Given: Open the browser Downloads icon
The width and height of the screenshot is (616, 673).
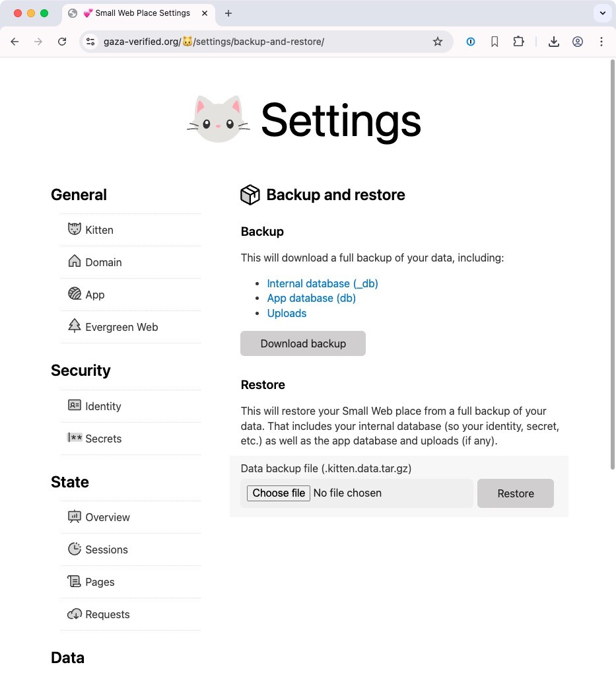Looking at the screenshot, I should 554,42.
